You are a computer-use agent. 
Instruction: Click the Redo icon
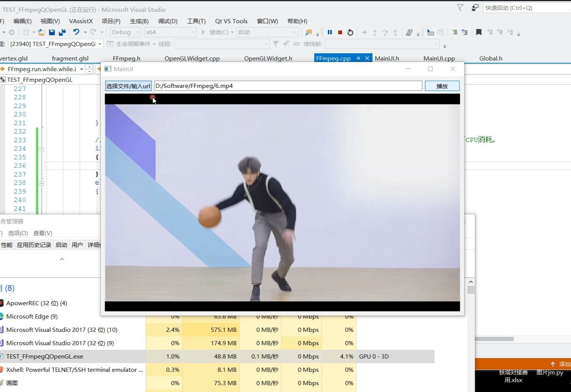coord(93,32)
